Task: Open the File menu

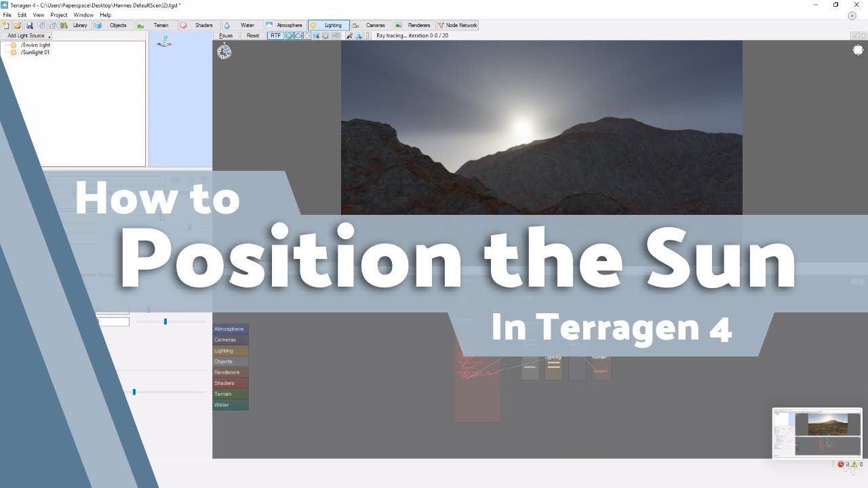Action: (7, 14)
